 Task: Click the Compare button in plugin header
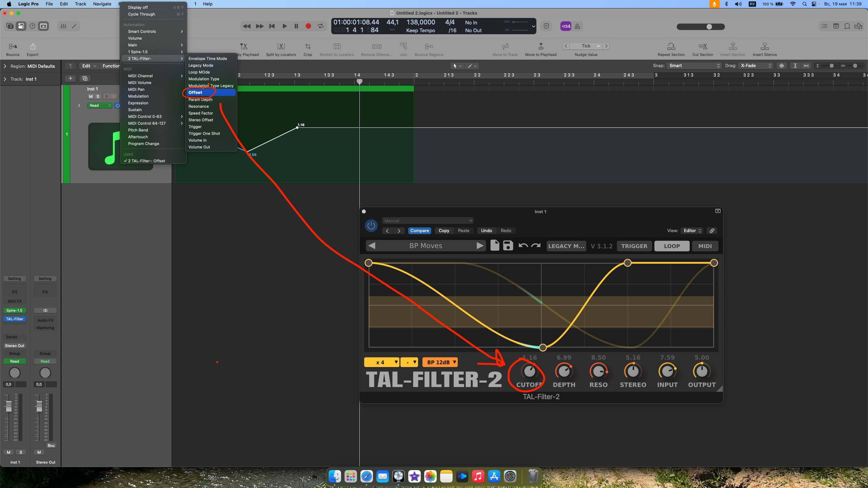(419, 230)
